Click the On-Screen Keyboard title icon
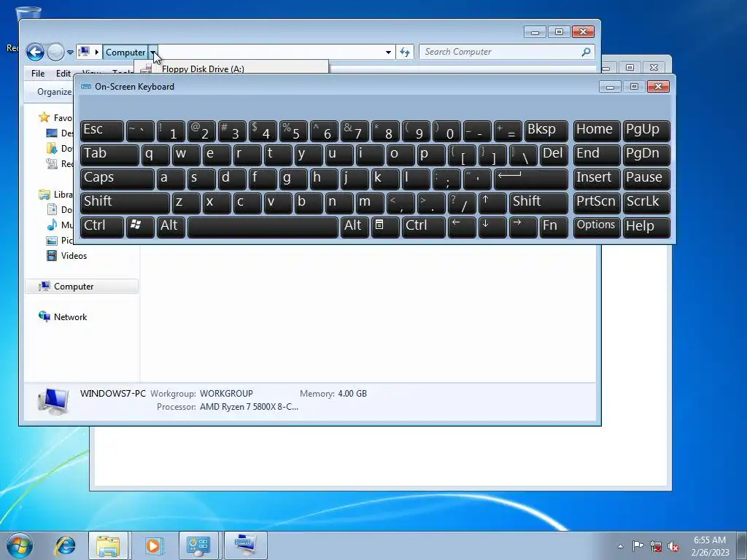The image size is (747, 560). [86, 87]
